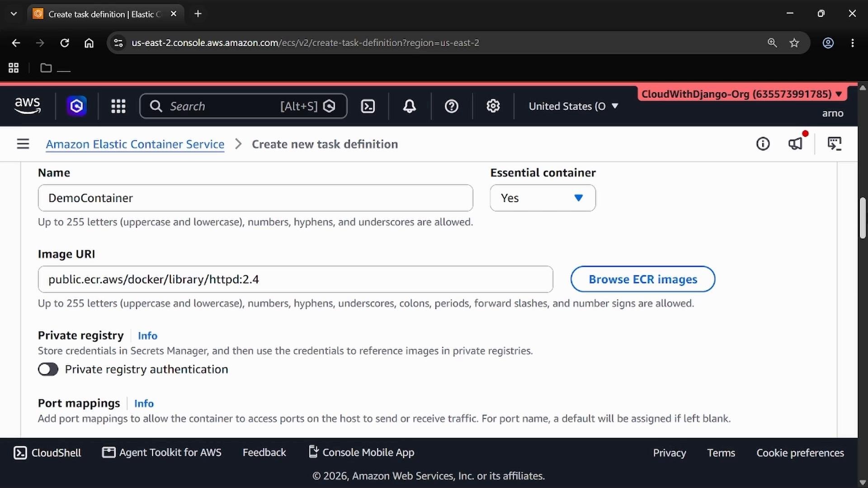
Task: Reload the page in the browser
Action: click(x=65, y=43)
